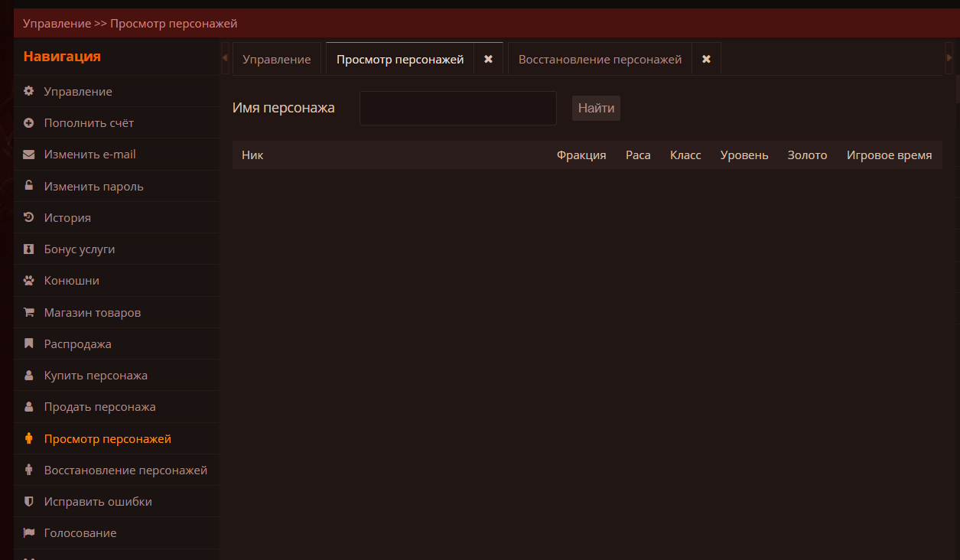
Task: Click the shopping cart icon for Магазин товаров
Action: pyautogui.click(x=29, y=312)
